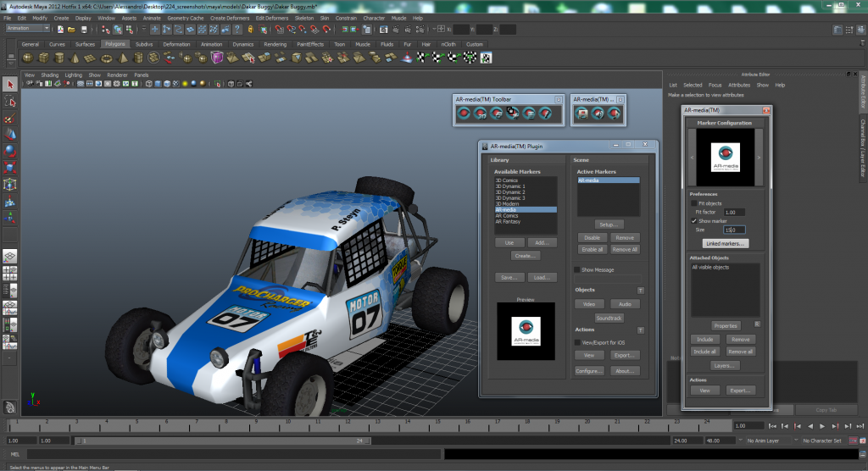Click Configure... in AR-media Plugin window
This screenshot has width=868, height=471.
589,371
